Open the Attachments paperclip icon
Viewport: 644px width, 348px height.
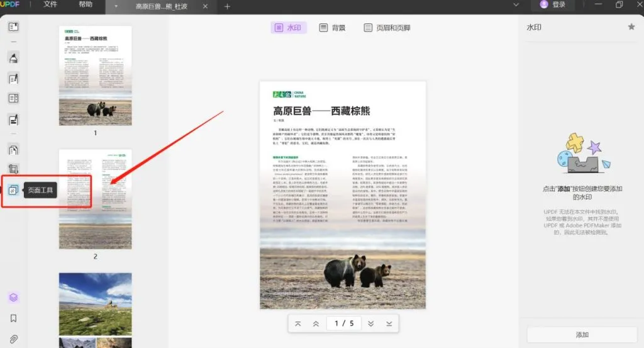(13, 339)
